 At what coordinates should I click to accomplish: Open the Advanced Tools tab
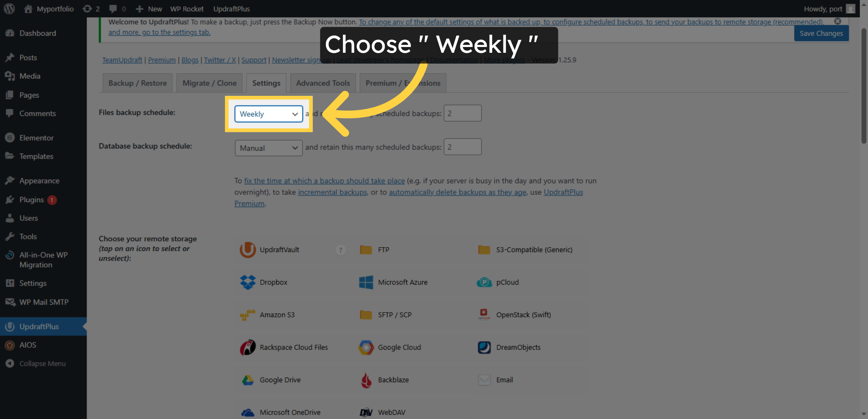(323, 83)
